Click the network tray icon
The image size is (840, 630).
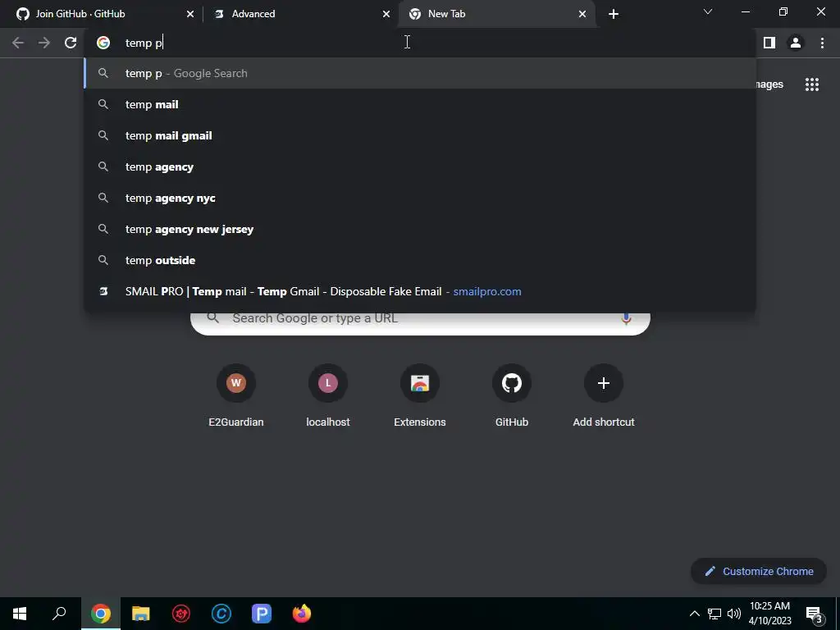tap(714, 614)
